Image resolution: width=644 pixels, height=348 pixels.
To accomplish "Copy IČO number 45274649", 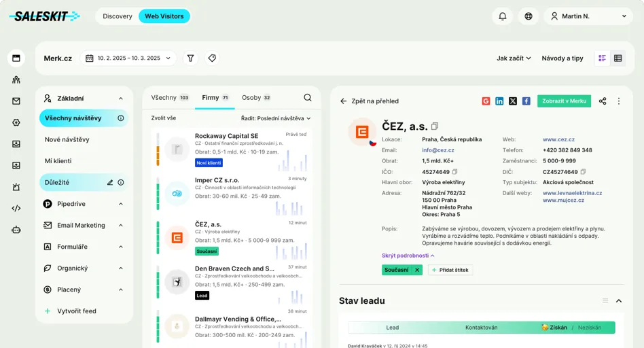I will point(454,172).
